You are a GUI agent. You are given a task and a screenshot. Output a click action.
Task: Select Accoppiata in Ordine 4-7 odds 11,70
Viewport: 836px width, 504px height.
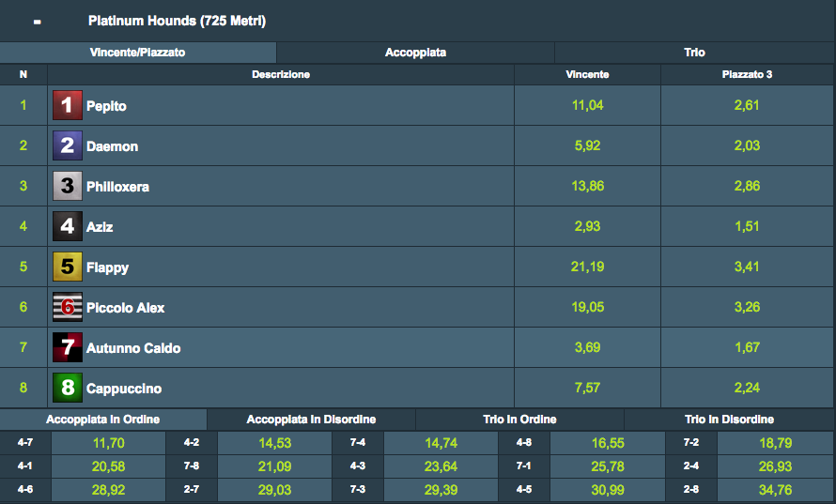[108, 443]
